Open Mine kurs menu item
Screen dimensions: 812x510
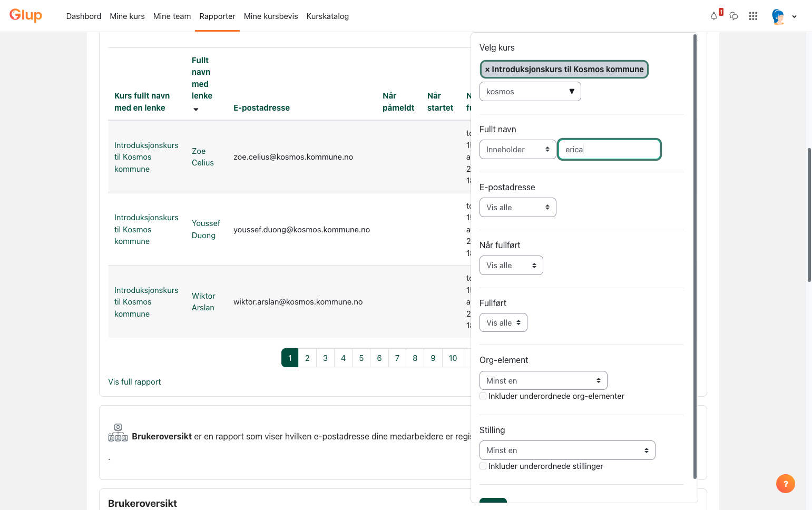[x=127, y=16]
